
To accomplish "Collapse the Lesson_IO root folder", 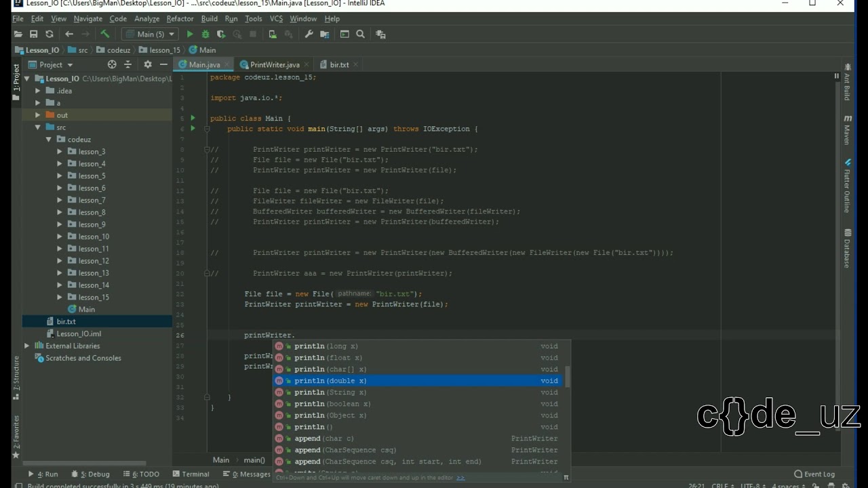I will tap(27, 79).
